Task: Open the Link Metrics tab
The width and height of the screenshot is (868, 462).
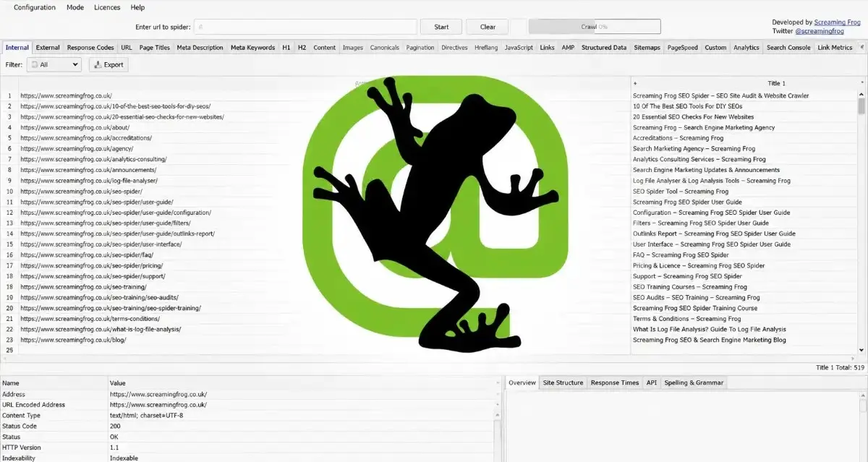Action: click(x=835, y=48)
